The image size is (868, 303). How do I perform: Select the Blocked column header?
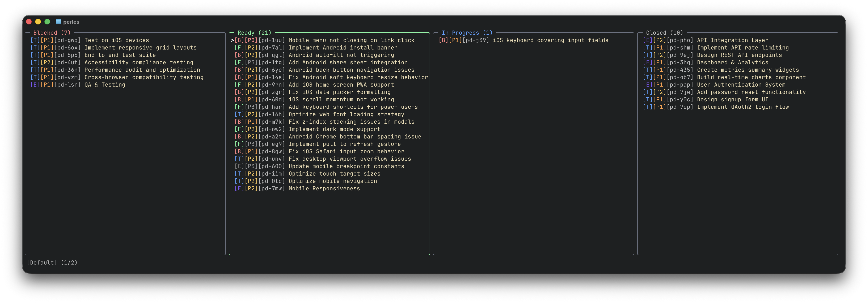click(x=52, y=33)
